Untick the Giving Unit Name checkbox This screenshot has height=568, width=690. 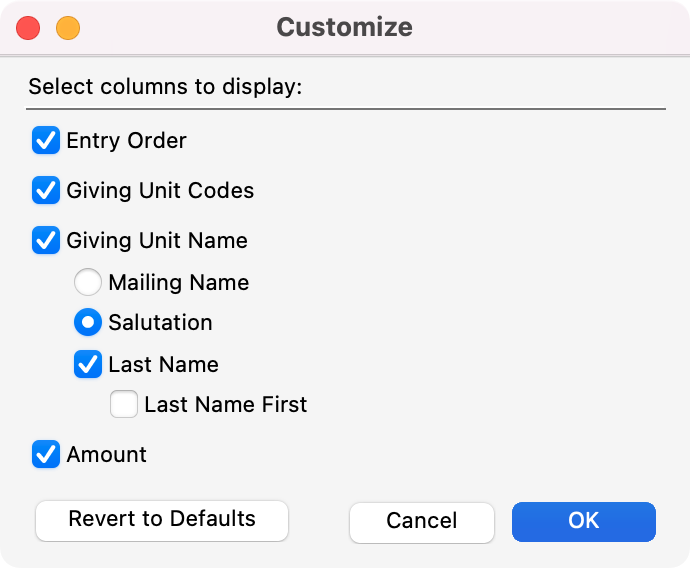[x=46, y=240]
